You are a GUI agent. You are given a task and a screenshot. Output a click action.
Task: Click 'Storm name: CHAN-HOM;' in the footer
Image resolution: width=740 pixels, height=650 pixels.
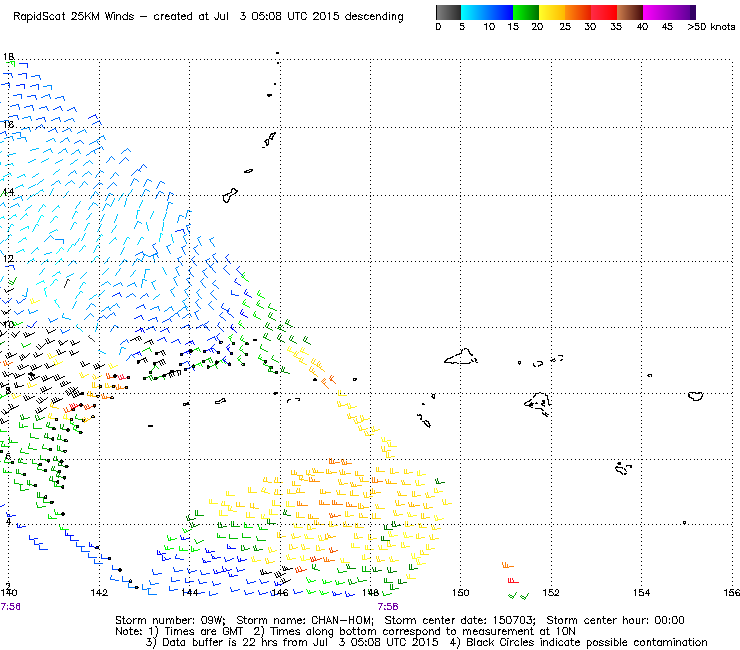pyautogui.click(x=305, y=620)
